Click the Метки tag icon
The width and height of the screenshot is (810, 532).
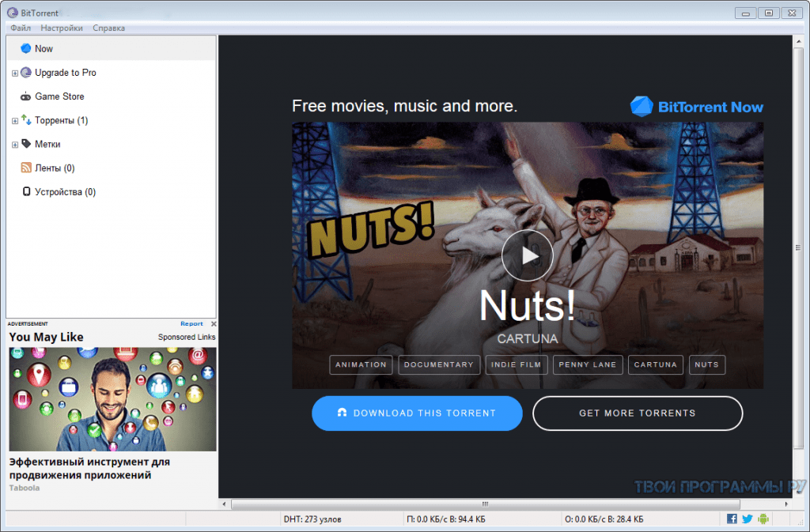click(26, 144)
